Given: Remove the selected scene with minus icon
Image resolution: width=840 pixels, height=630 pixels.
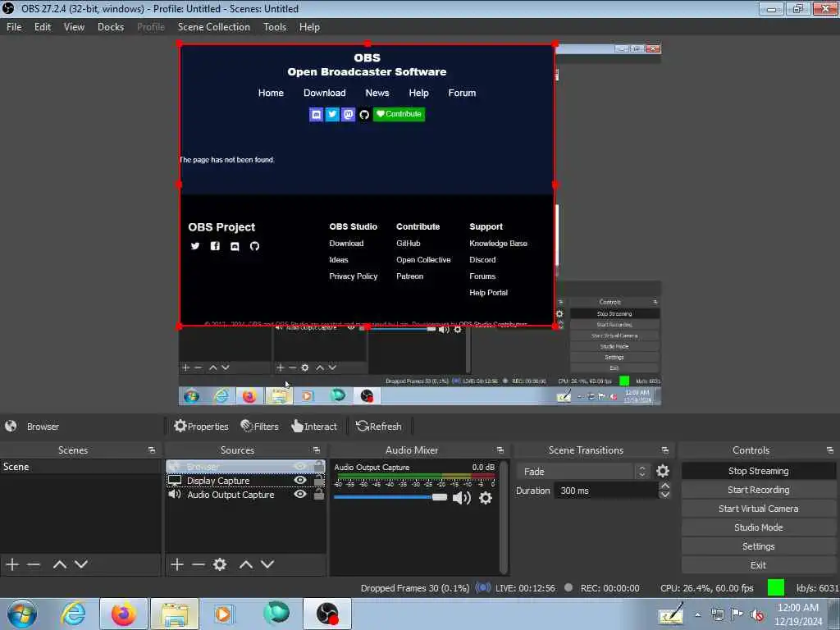Looking at the screenshot, I should (x=34, y=564).
